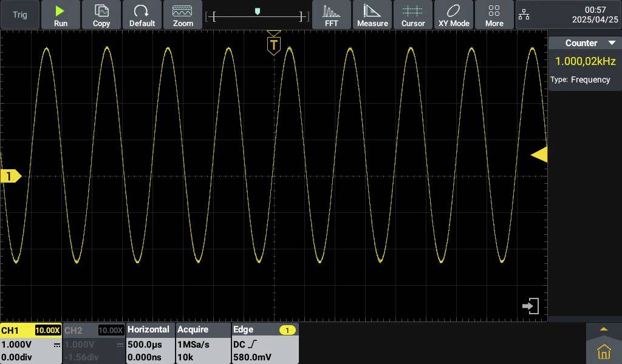Click the screen export arrow icon
The height and width of the screenshot is (364, 622).
click(x=529, y=306)
